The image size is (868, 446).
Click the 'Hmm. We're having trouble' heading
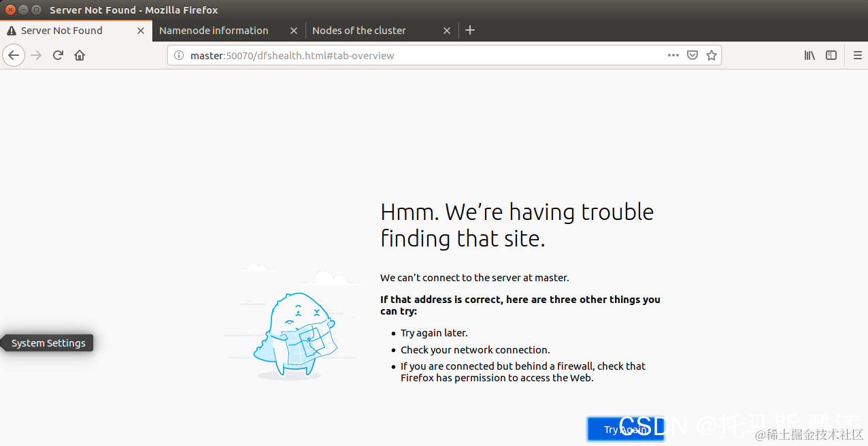click(517, 225)
